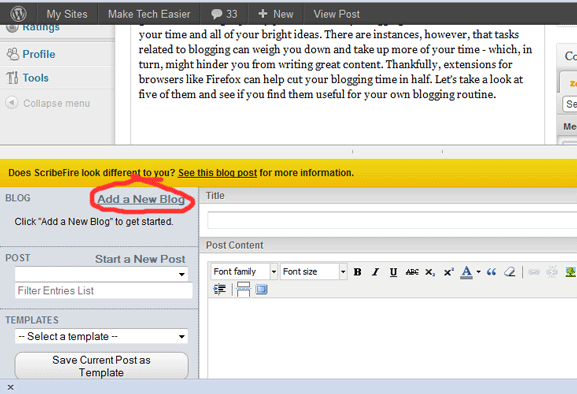Open the POST entries dropdown
Viewport: 577px width, 394px height.
pyautogui.click(x=101, y=274)
